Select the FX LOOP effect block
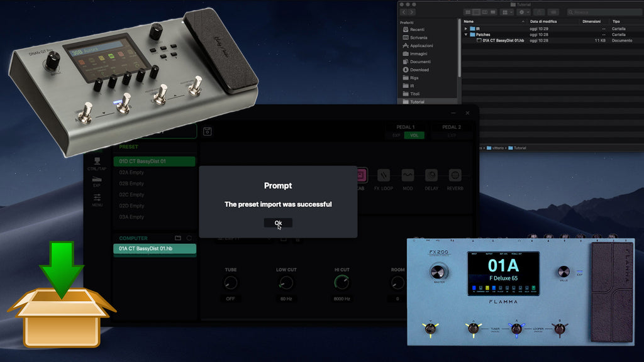This screenshot has width=644, height=362. point(384,176)
